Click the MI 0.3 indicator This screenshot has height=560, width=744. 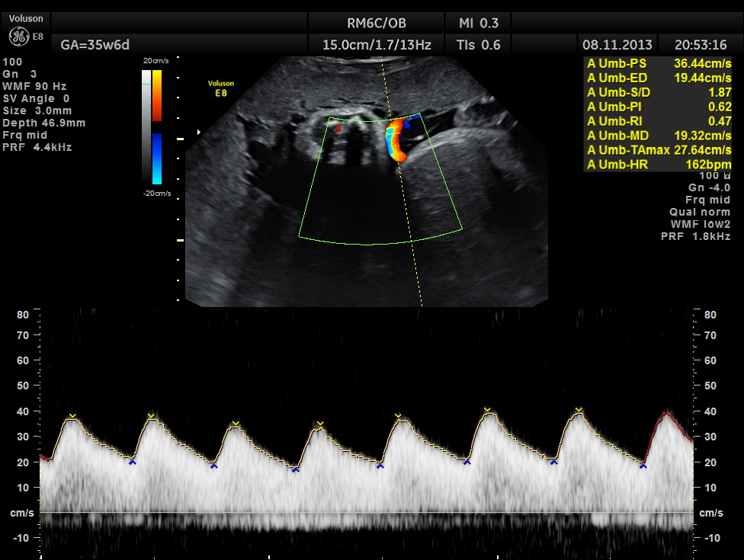click(x=479, y=23)
